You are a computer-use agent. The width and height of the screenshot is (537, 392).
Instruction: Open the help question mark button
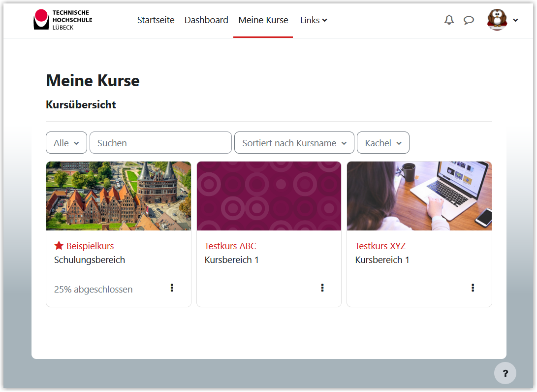pyautogui.click(x=505, y=373)
